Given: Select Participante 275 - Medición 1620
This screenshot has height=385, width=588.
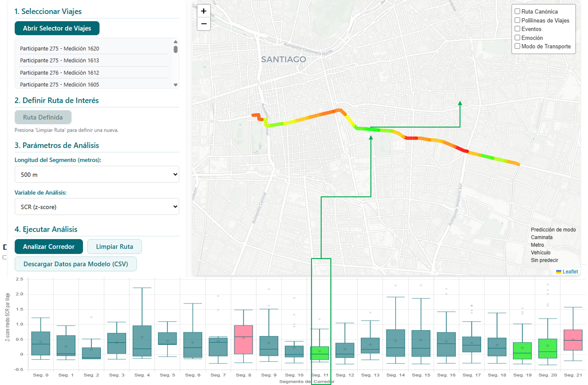Looking at the screenshot, I should click(60, 48).
